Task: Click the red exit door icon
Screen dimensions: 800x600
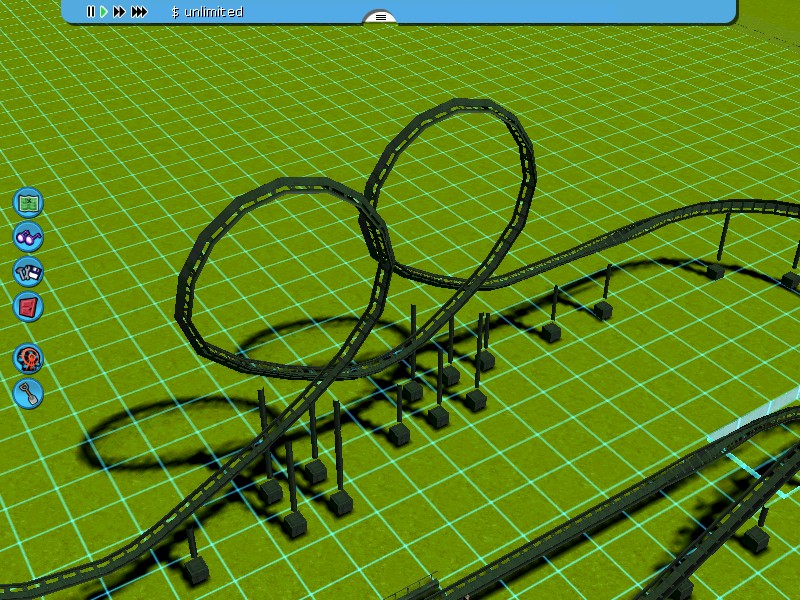Action: (28, 306)
